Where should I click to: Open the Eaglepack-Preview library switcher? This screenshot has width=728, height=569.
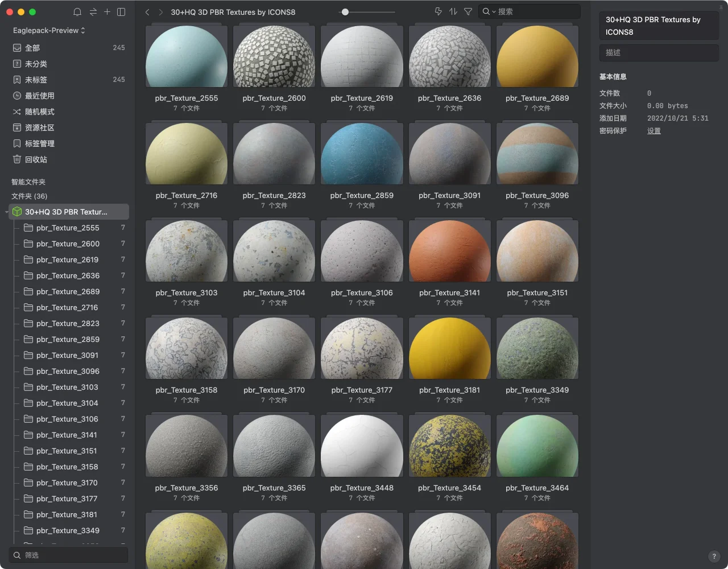coord(49,30)
